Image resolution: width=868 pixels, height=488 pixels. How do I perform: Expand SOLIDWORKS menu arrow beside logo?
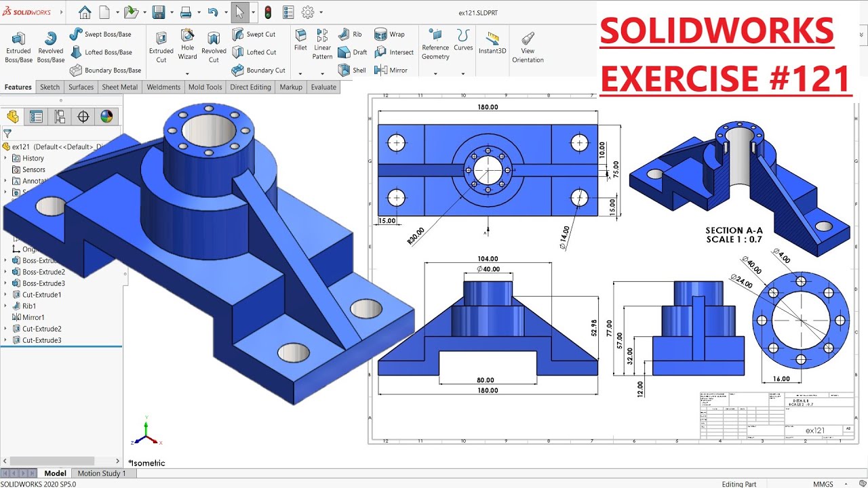[x=61, y=12]
